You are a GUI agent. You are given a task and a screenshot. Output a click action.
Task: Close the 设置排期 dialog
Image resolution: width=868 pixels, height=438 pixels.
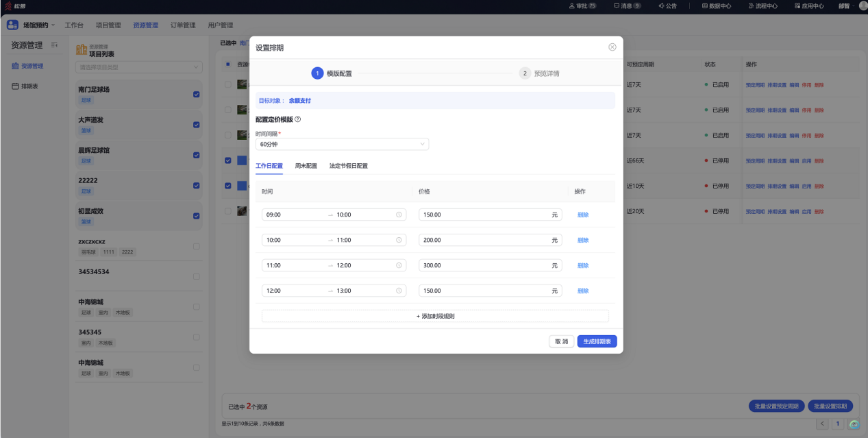[612, 47]
